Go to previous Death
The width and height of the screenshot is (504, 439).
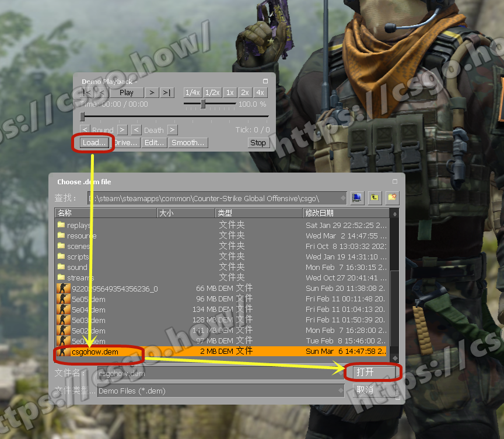136,130
